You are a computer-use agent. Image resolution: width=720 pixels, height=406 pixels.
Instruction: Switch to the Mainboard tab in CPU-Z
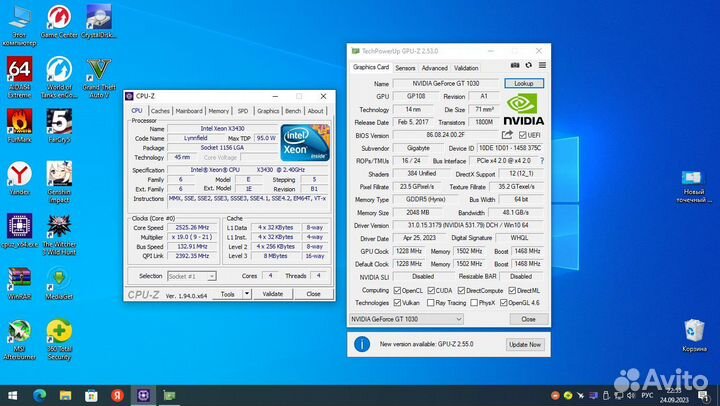click(189, 111)
